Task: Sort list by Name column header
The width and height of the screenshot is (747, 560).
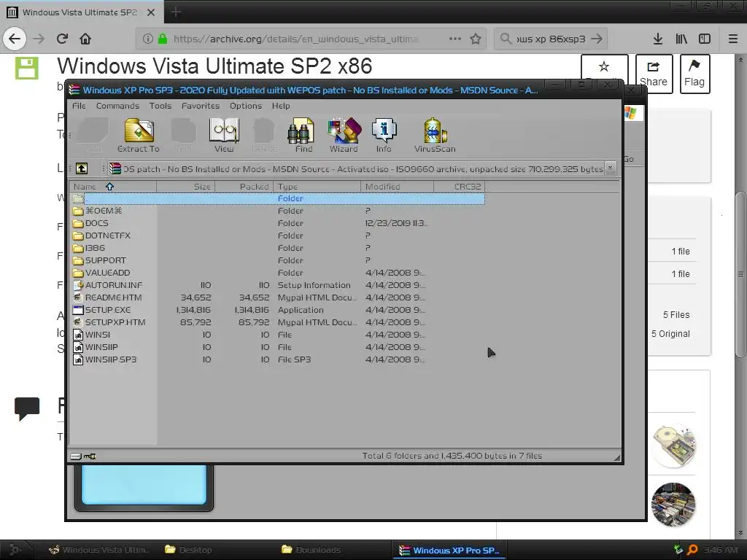Action: [112, 187]
